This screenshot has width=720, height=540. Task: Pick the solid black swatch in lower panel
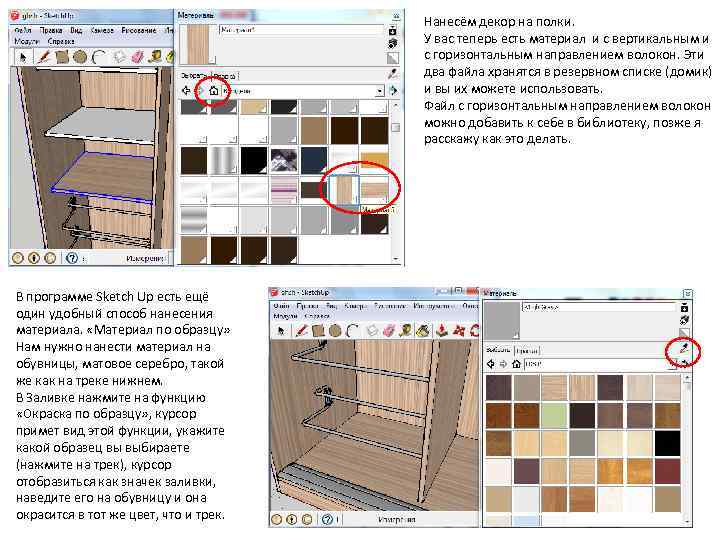pos(667,443)
